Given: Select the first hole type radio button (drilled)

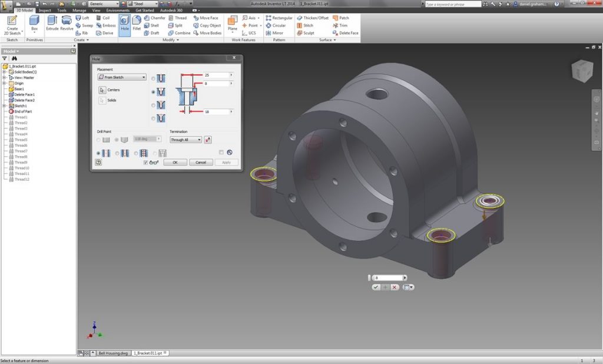Looking at the screenshot, I should coord(154,78).
